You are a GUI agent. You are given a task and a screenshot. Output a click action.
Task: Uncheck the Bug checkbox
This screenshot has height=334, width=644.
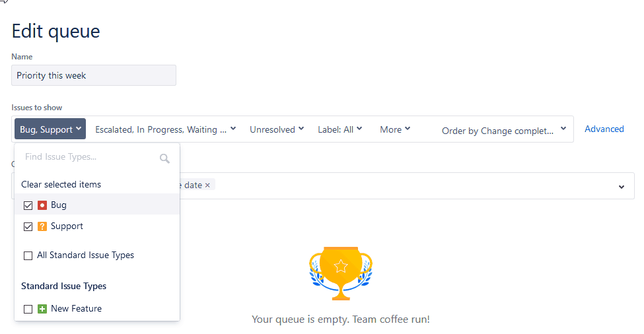coord(28,205)
